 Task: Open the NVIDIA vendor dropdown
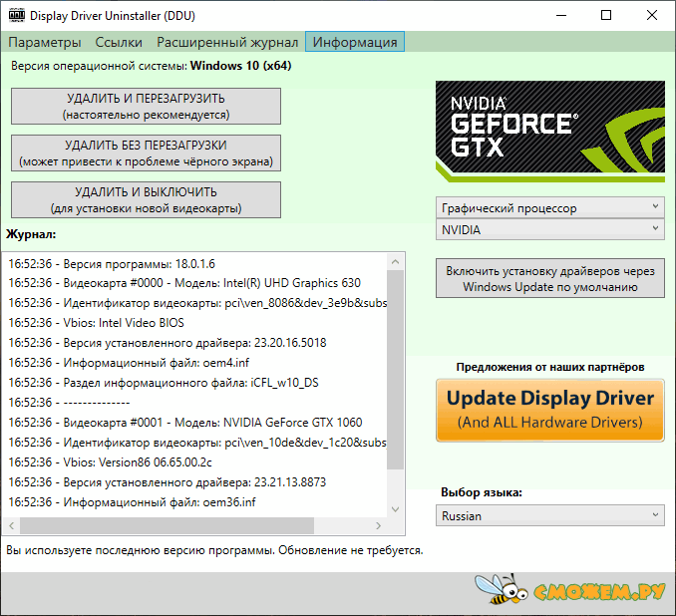click(x=550, y=229)
